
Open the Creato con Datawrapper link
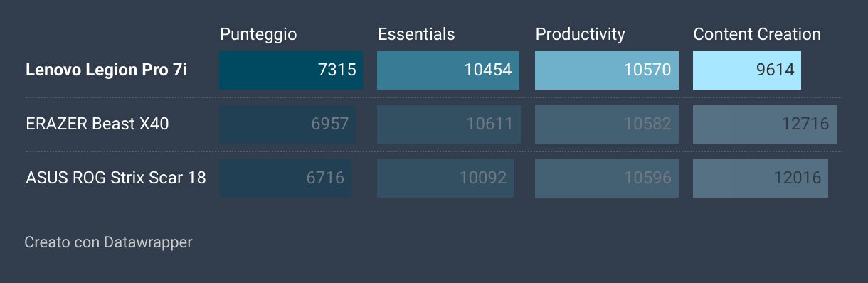108,242
